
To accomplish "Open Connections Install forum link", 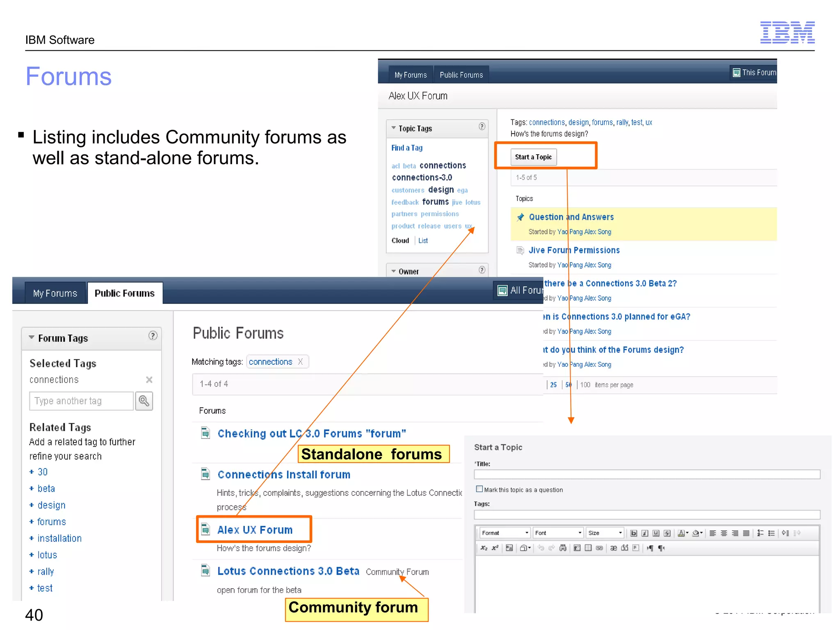I will 284,475.
